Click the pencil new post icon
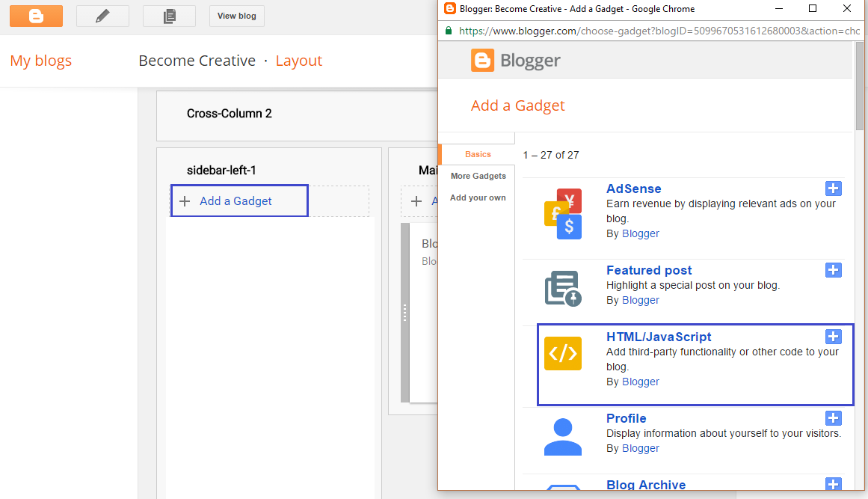Image resolution: width=868 pixels, height=499 pixels. tap(102, 16)
